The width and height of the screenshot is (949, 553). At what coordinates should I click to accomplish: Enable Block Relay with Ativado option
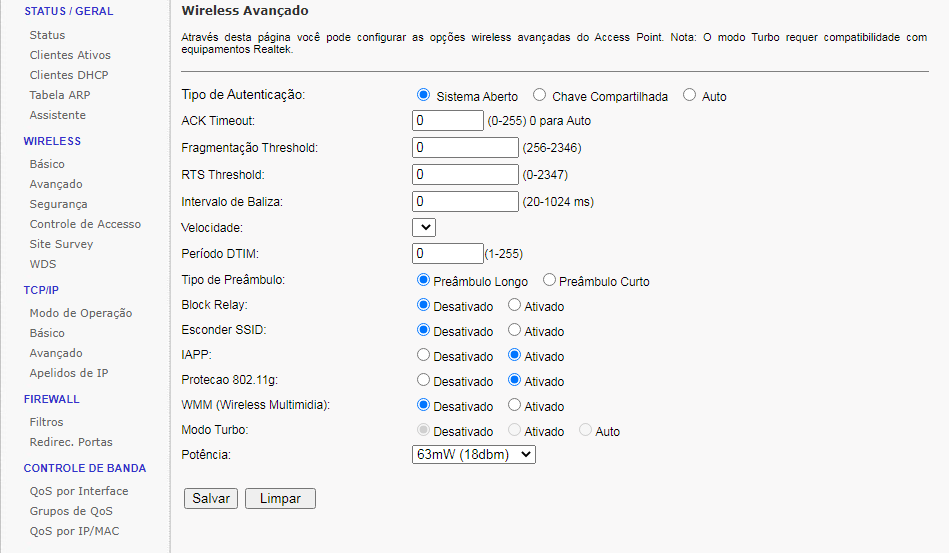514,305
